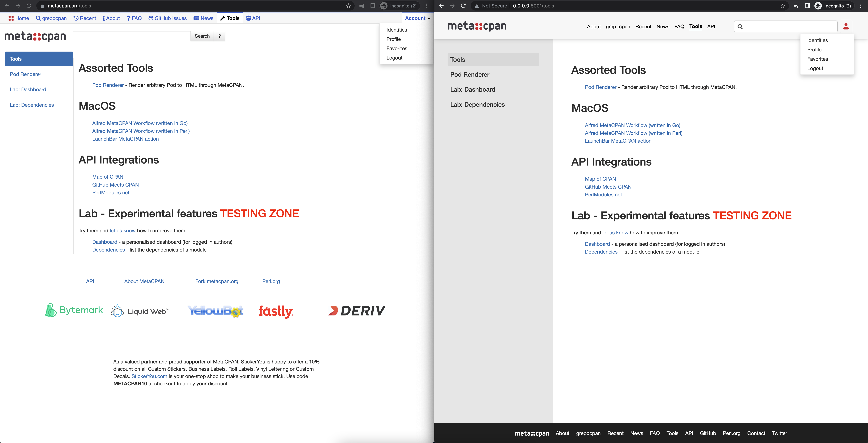Open the StickerYou.com link
The image size is (868, 443).
coord(149,376)
